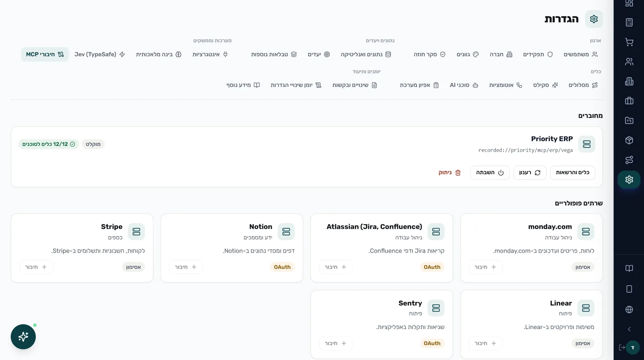Click the logout icon at sidebar bottom
This screenshot has width=644, height=360.
click(x=622, y=347)
